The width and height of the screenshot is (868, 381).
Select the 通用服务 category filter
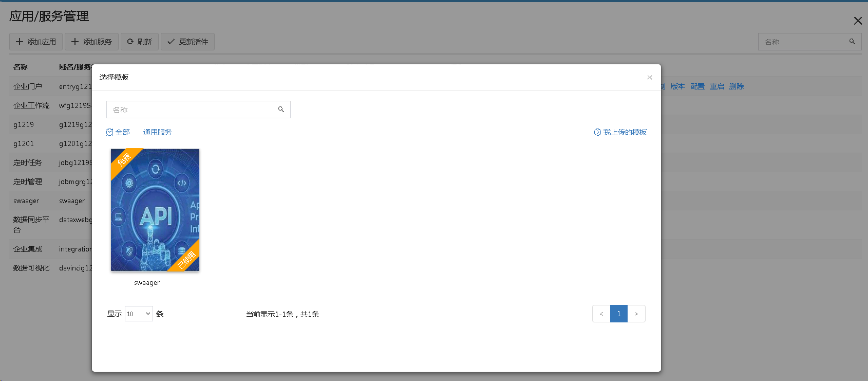157,132
